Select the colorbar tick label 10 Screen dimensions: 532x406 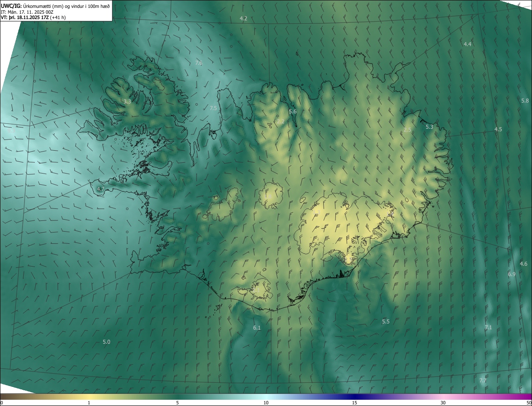tap(266, 403)
